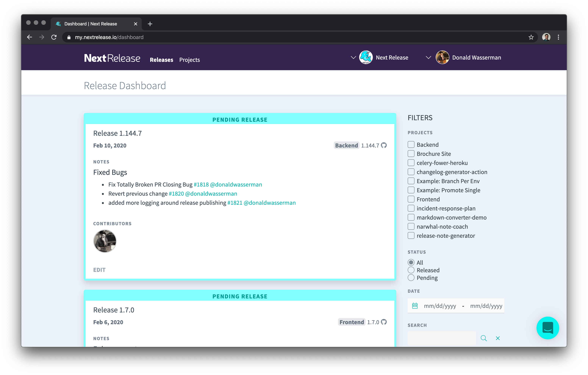
Task: Open the chat support widget
Action: [x=547, y=328]
